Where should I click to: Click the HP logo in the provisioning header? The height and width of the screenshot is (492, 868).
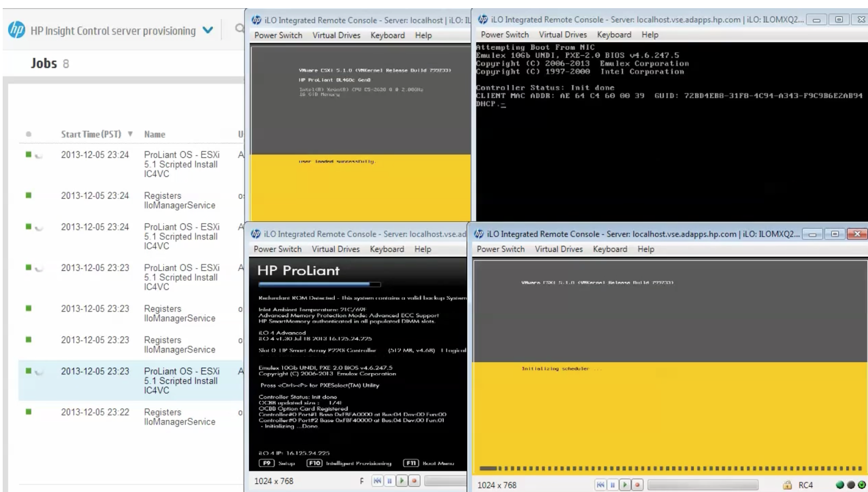pos(16,30)
